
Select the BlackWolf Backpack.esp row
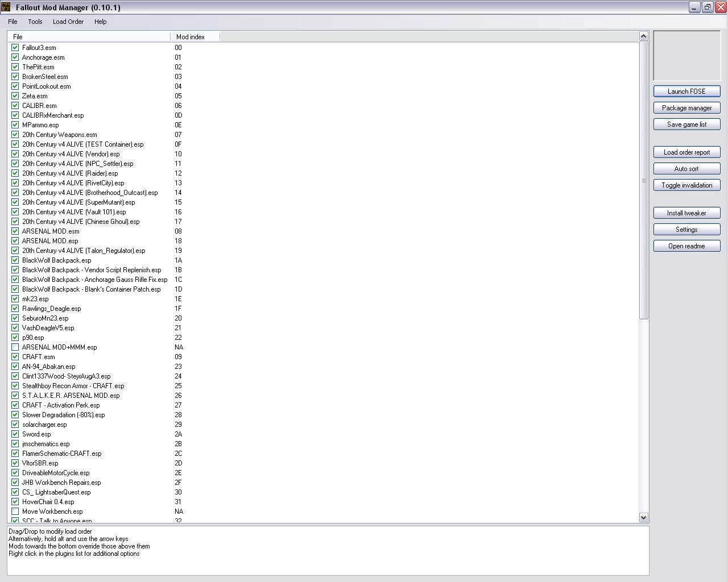point(57,260)
